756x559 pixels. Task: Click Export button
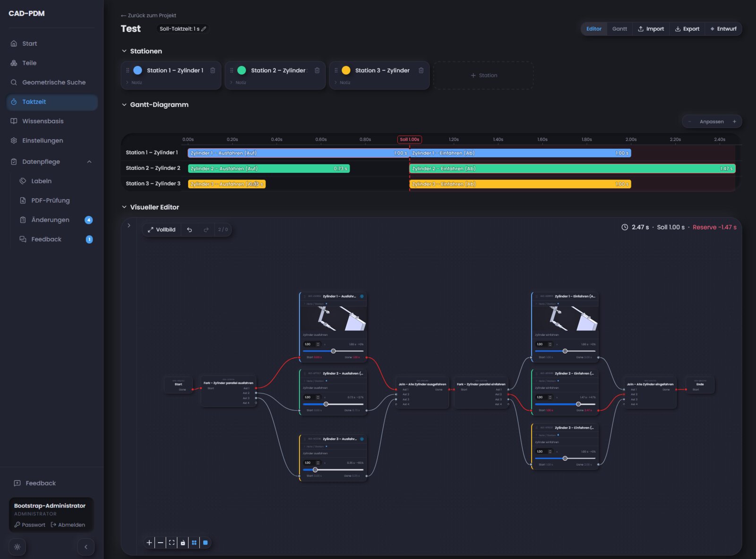(x=687, y=29)
